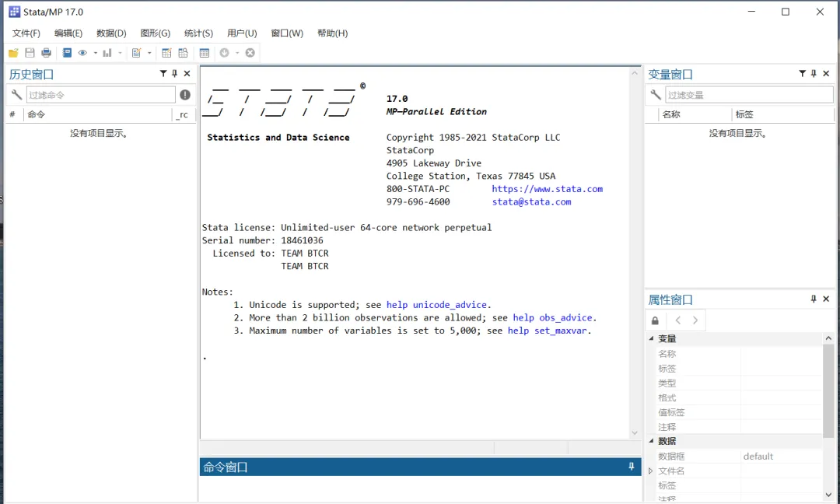840x504 pixels.
Task: Click the Properties window scrollbar thumb
Action: click(x=828, y=390)
